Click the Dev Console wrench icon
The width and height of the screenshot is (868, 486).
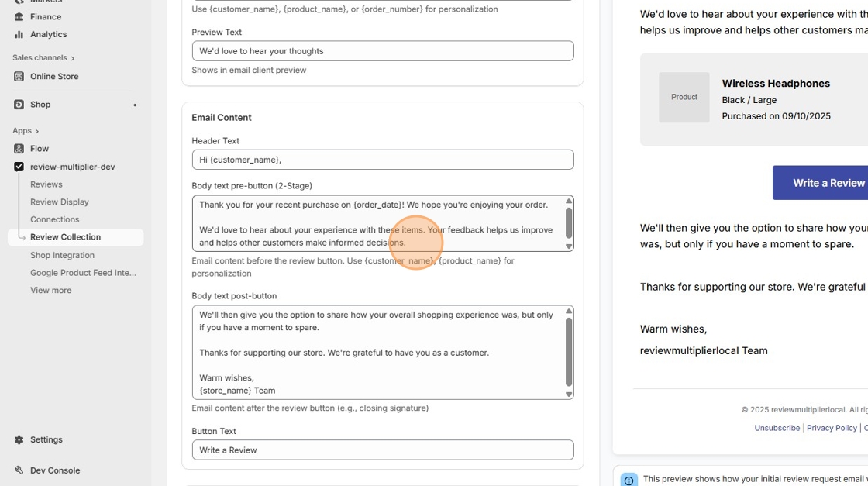point(19,470)
